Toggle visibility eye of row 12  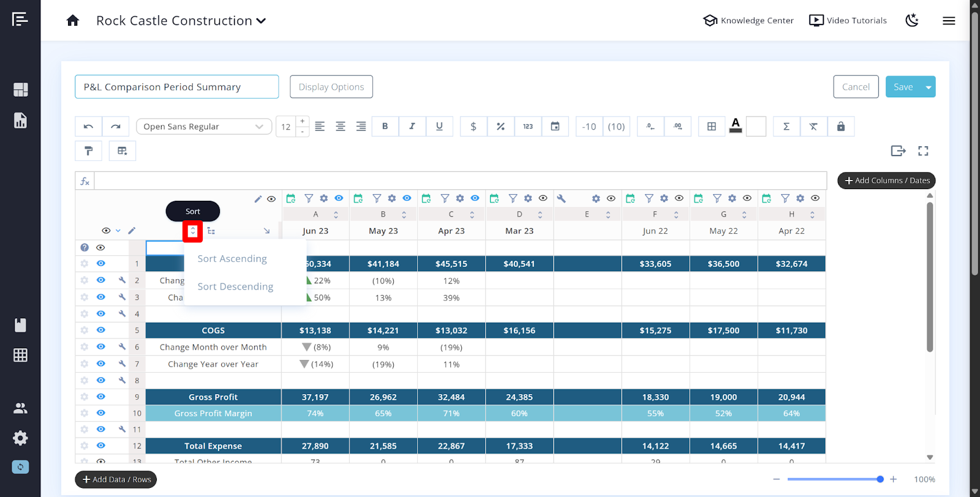pos(101,446)
